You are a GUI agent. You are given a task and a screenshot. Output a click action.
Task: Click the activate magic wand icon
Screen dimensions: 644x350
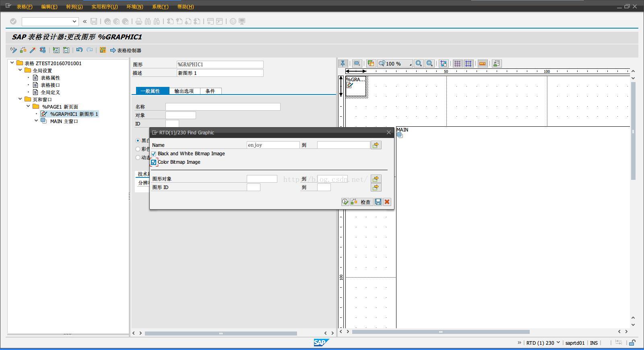33,50
